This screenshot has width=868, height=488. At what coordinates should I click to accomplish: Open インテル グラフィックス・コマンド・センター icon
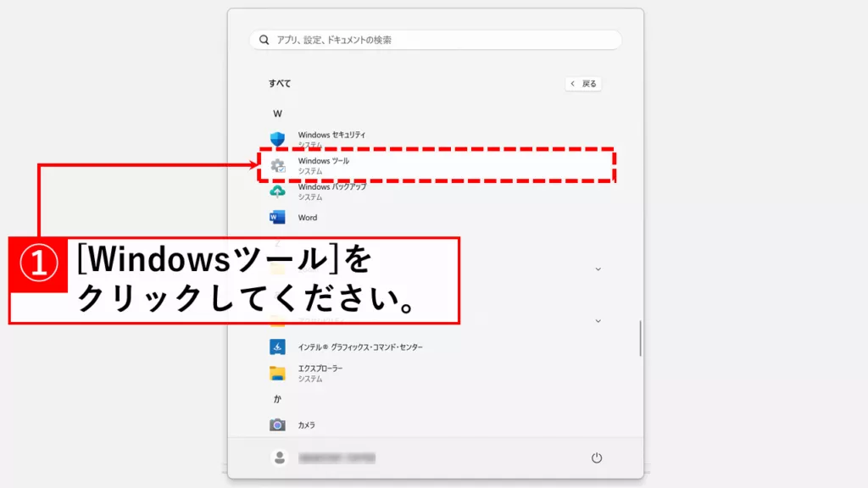coord(277,347)
